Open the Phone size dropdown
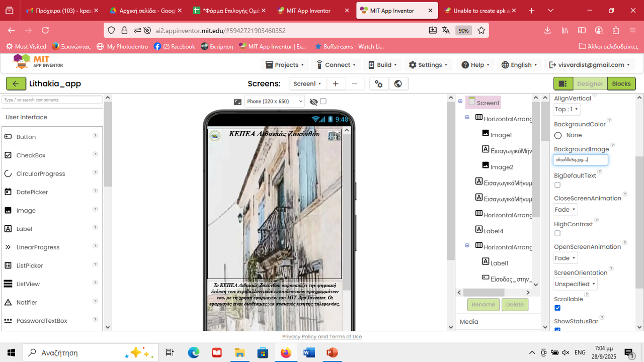Image resolution: width=644 pixels, height=362 pixels. [274, 102]
